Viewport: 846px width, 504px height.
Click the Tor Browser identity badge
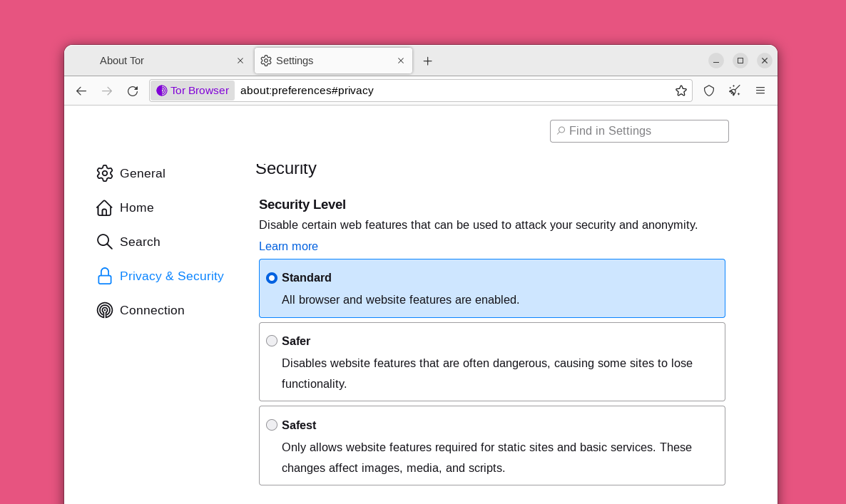193,91
